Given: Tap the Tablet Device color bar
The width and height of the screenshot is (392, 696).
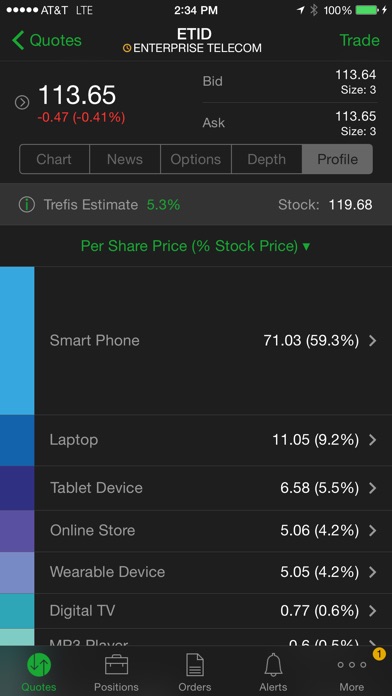Looking at the screenshot, I should pyautogui.click(x=17, y=488).
